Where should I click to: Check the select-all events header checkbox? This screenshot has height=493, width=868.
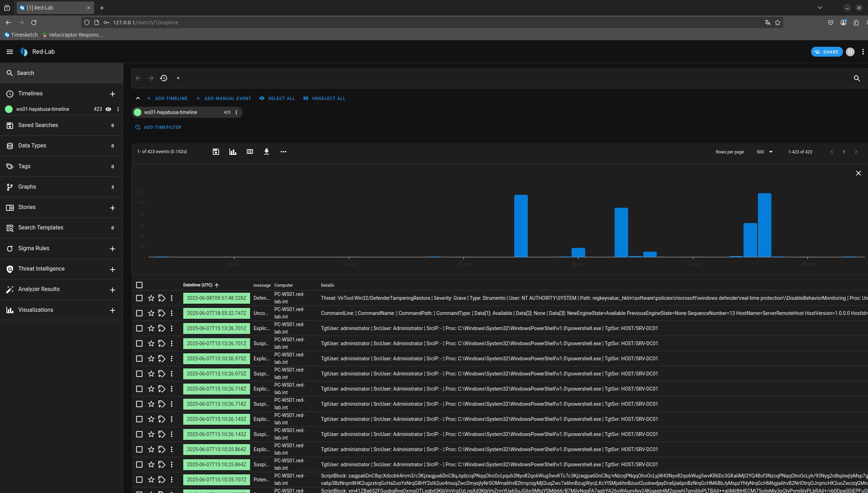pos(139,285)
